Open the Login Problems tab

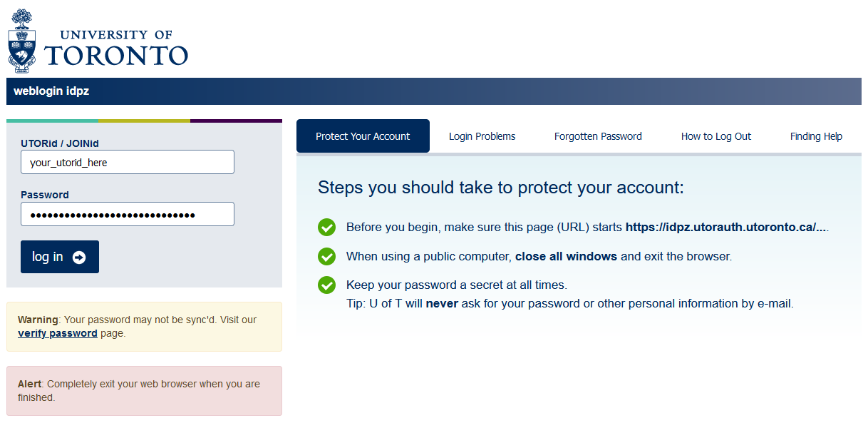point(482,136)
